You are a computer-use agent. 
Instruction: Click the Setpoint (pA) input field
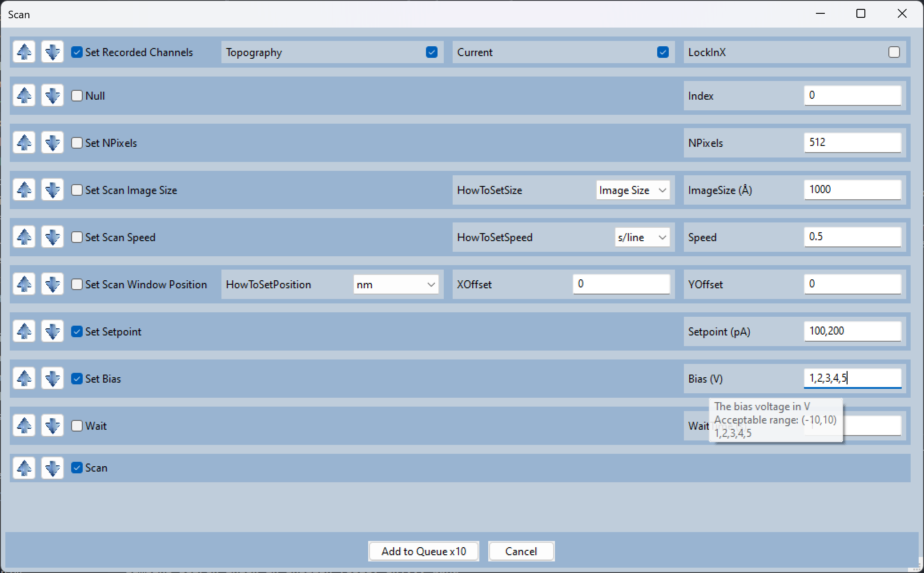[852, 331]
